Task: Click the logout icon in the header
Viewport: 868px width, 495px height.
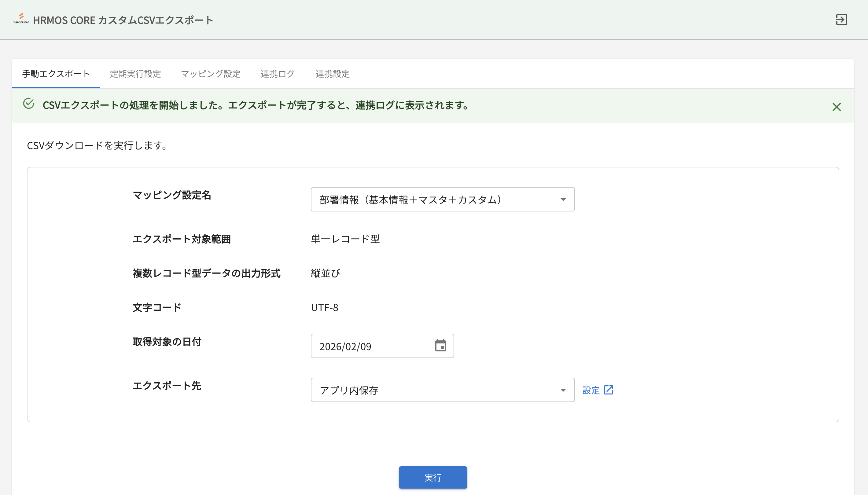Action: [x=841, y=20]
